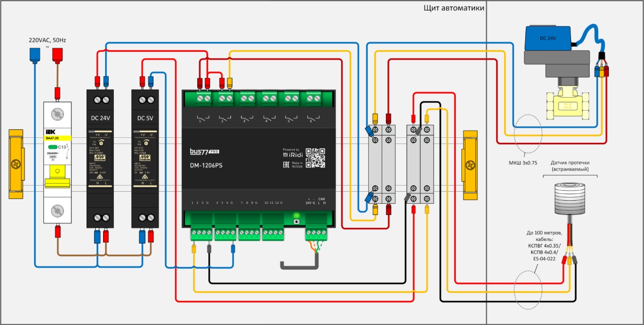Click the "4 5 6 G" input label
644x325 pixels.
pyautogui.click(x=224, y=203)
